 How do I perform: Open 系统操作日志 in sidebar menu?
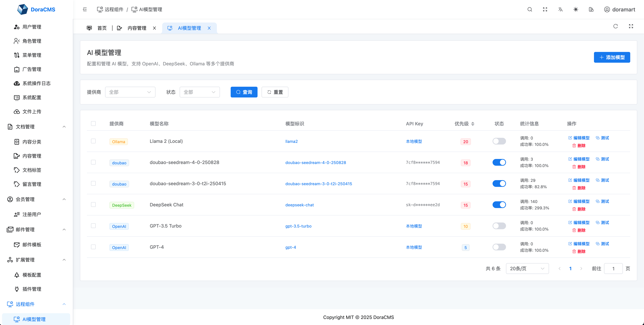(36, 83)
